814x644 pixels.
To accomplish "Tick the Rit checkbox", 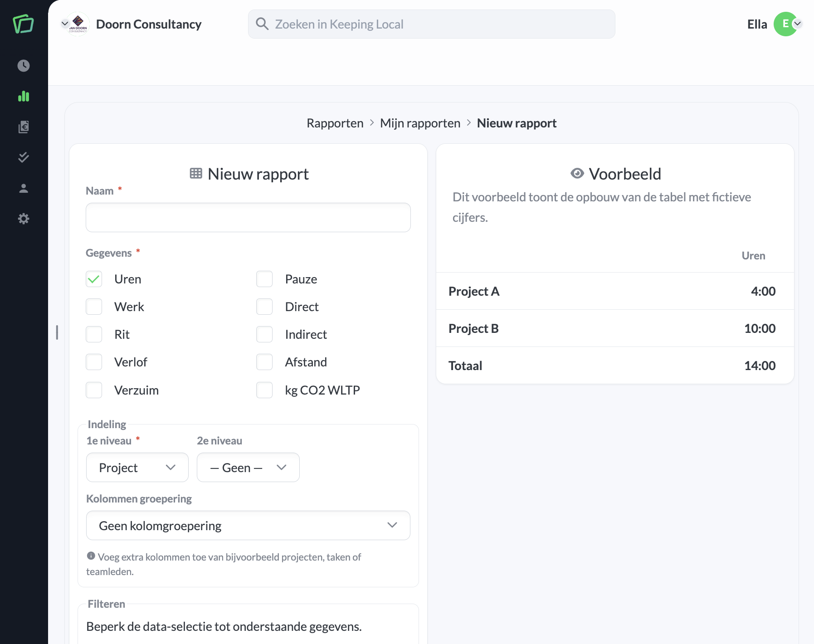I will pos(94,334).
